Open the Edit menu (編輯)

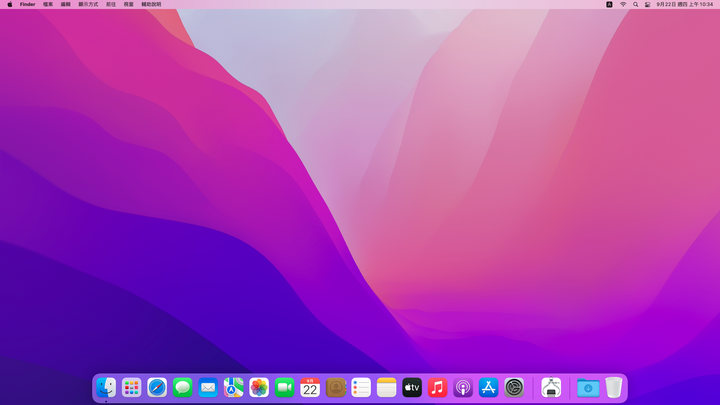(66, 4)
